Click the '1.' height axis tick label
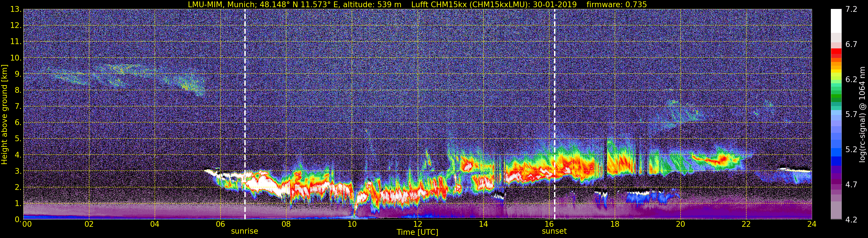Screen dimensions: 868x238 point(18,204)
